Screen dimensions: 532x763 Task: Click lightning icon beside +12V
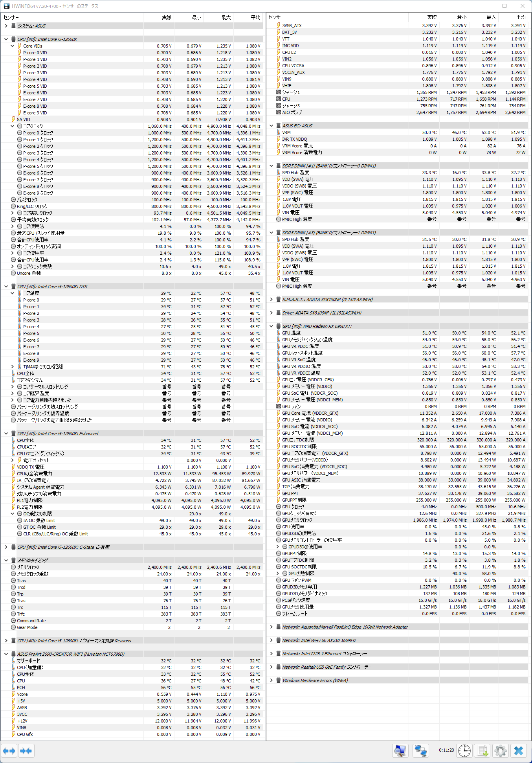coord(13,721)
